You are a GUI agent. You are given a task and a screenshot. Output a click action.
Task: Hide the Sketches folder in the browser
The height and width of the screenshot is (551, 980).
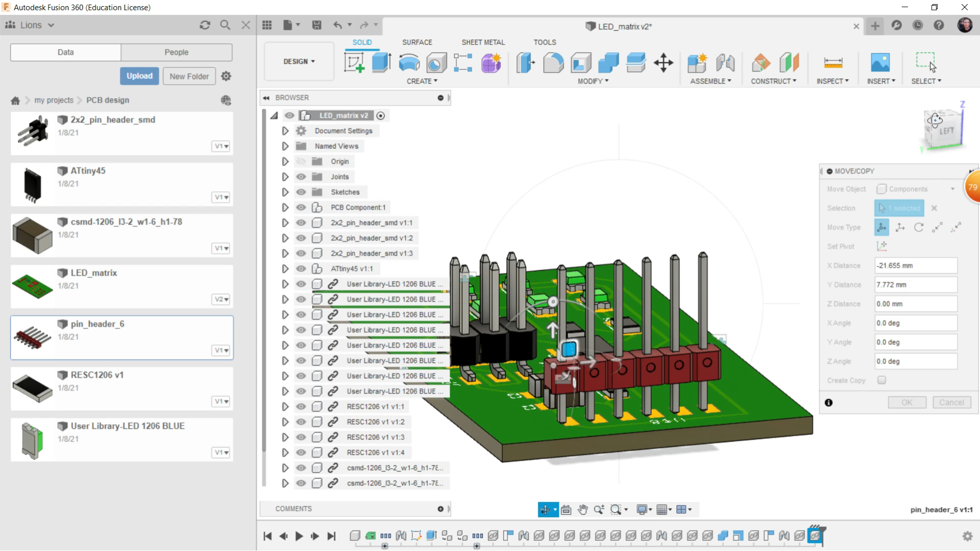(301, 192)
